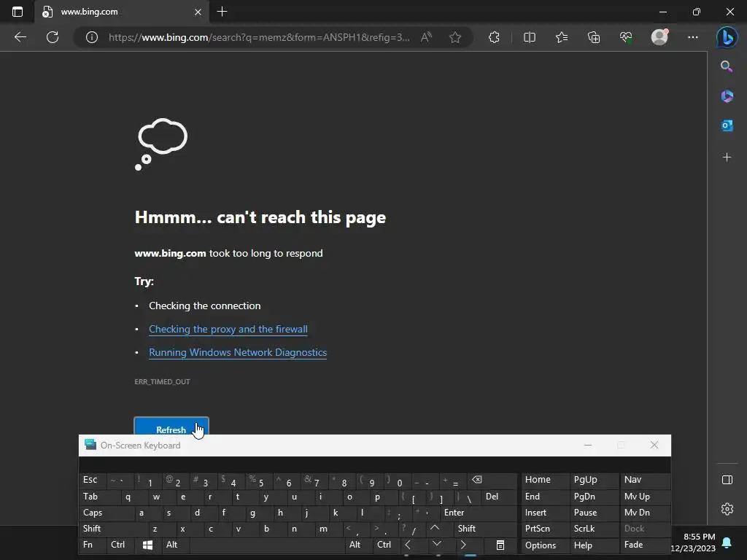747x560 pixels.
Task: Open a new tab with plus button
Action: 222,12
